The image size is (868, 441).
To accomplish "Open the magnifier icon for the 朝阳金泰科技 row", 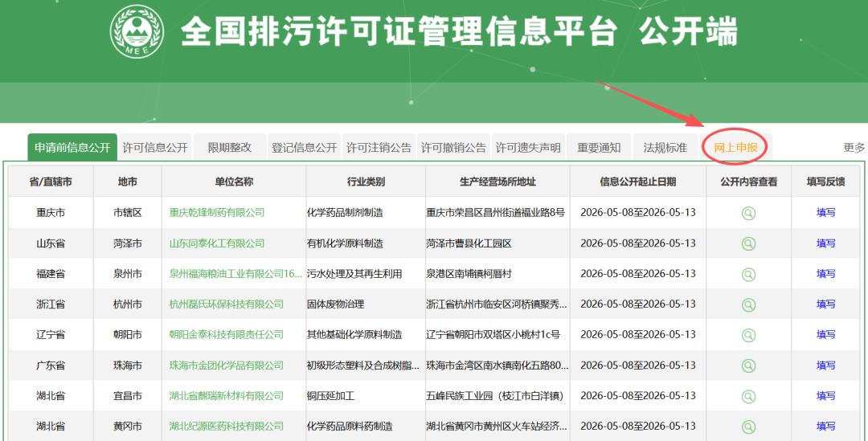I will tap(748, 335).
